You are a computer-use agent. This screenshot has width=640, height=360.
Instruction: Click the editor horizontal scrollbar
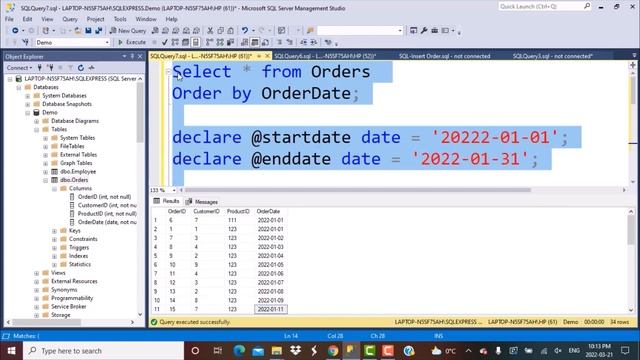coord(357,190)
